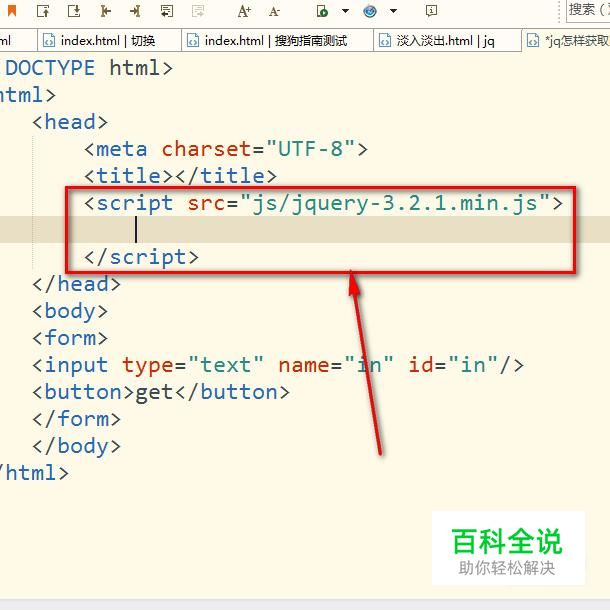Screen dimensions: 610x610
Task: Switch to the 'index.html | 切换' tab
Action: pos(109,40)
